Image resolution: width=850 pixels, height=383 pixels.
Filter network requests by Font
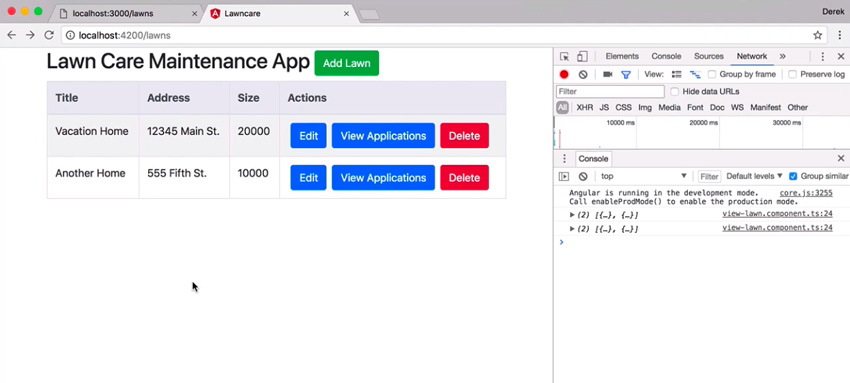click(x=695, y=108)
